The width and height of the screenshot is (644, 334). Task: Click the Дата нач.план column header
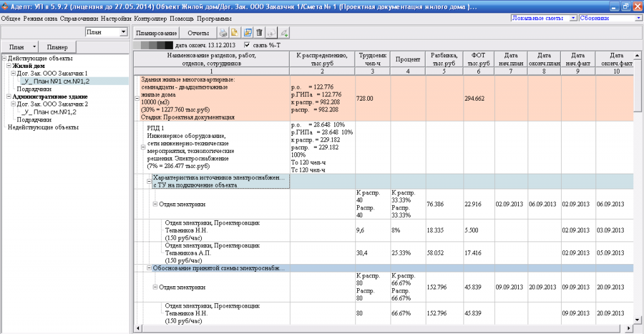pos(511,59)
